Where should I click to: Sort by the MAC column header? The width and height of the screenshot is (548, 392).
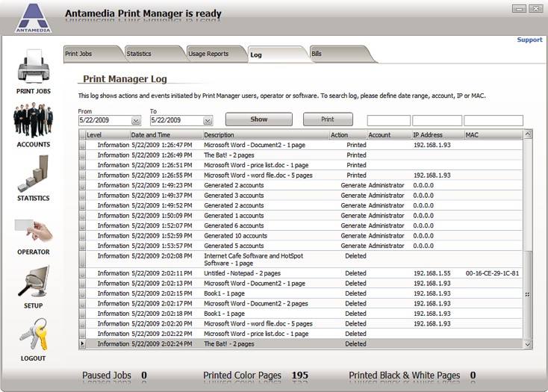(493, 135)
